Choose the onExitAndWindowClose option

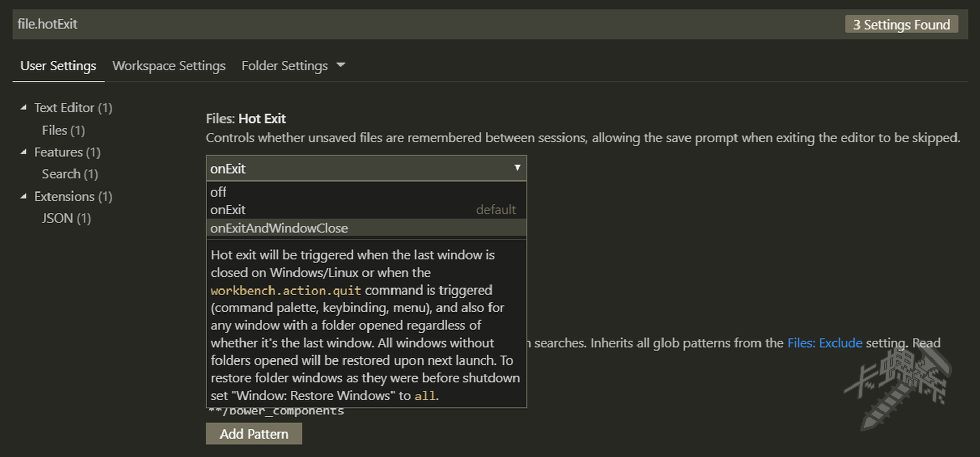click(279, 228)
